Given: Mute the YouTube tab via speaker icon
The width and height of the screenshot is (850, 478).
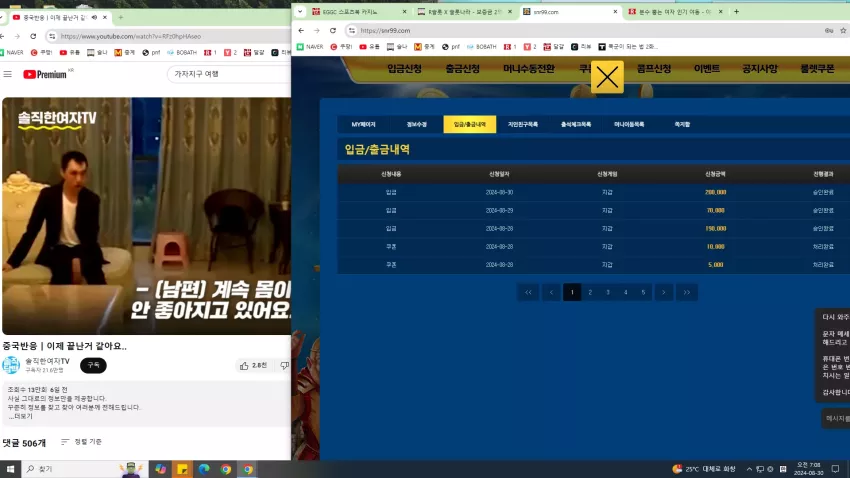Looking at the screenshot, I should tap(94, 17).
